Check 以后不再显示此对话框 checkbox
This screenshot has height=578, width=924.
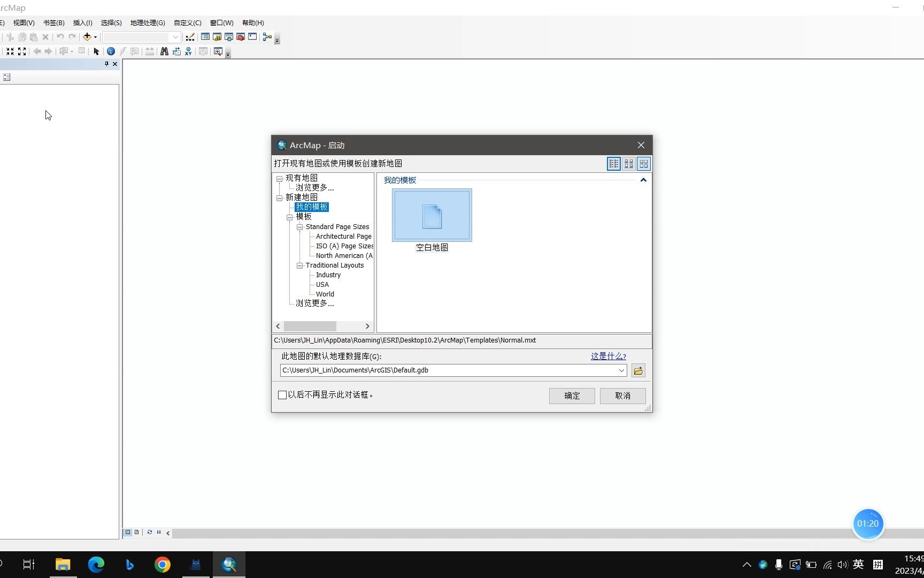coord(282,395)
